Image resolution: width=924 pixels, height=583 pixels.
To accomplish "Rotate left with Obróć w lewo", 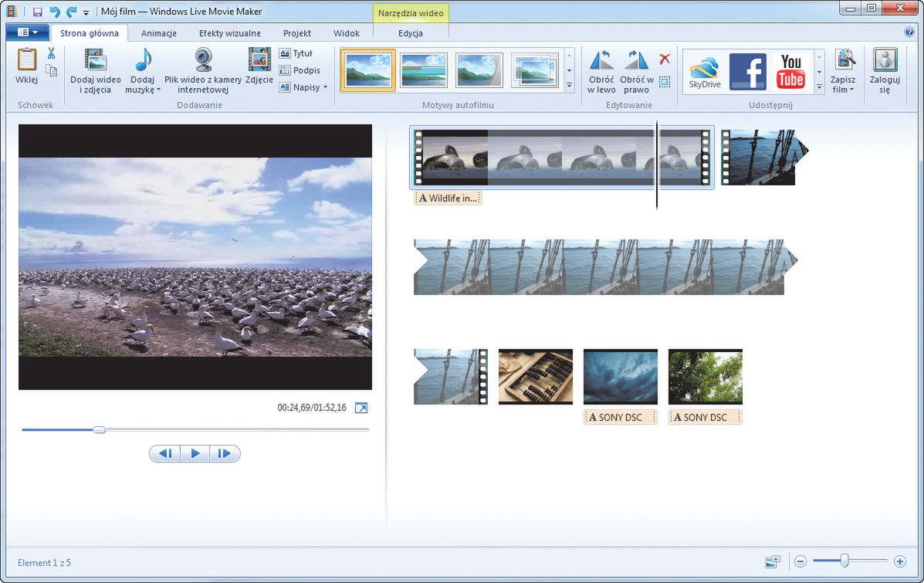I will pos(601,60).
